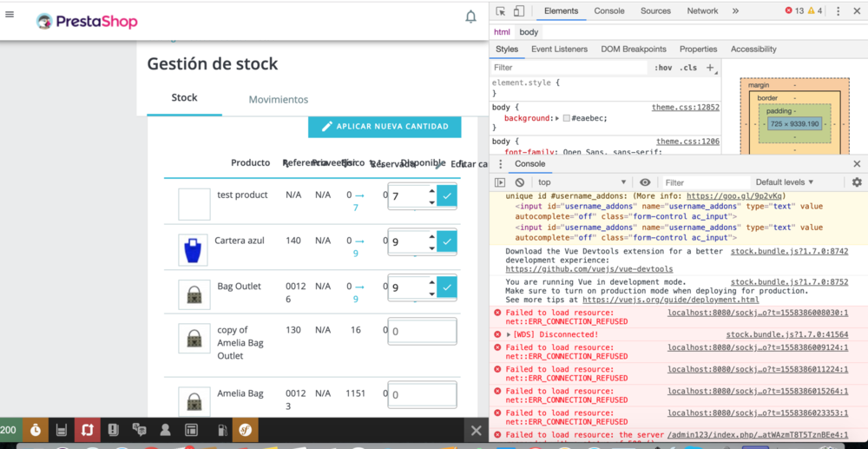Open the DOM Breakpoints pane tab

click(634, 50)
